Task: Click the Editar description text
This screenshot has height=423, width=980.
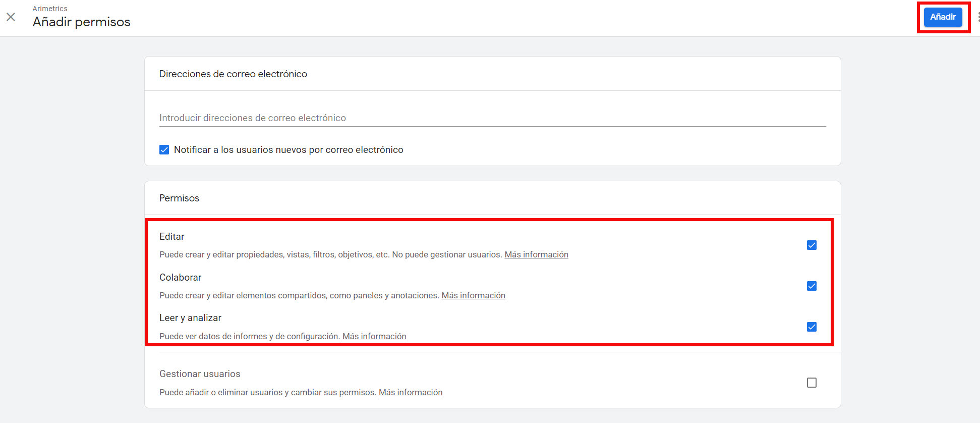Action: point(331,254)
